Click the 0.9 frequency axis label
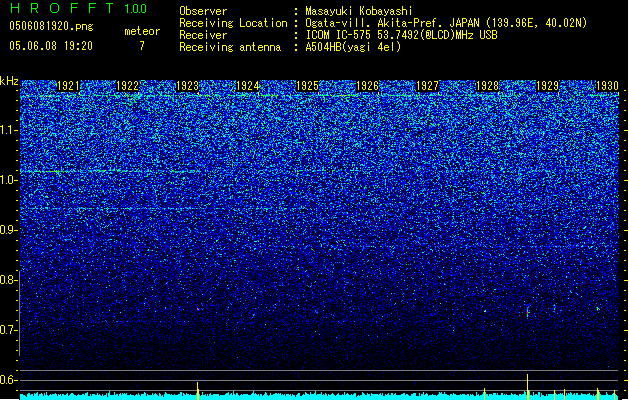 [8, 230]
